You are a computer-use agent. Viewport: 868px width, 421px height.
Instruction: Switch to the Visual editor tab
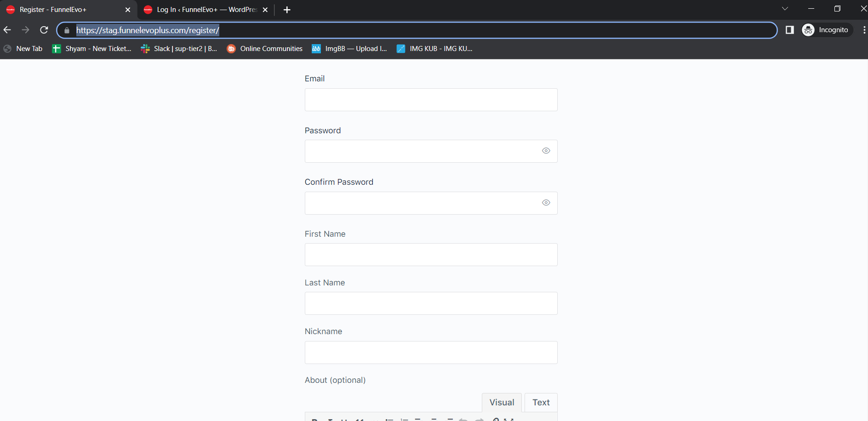click(502, 403)
